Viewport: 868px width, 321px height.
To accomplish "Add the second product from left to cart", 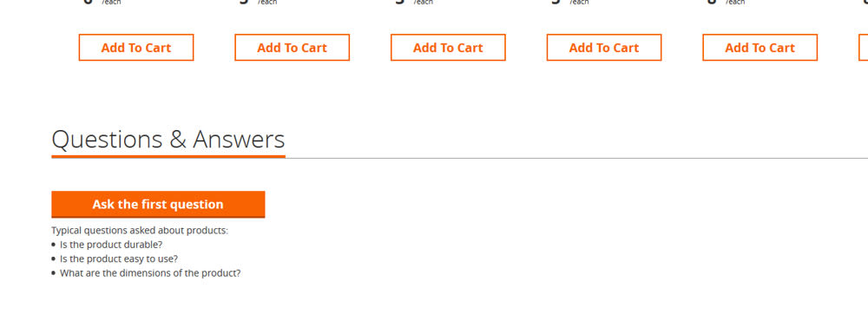I will [x=293, y=48].
